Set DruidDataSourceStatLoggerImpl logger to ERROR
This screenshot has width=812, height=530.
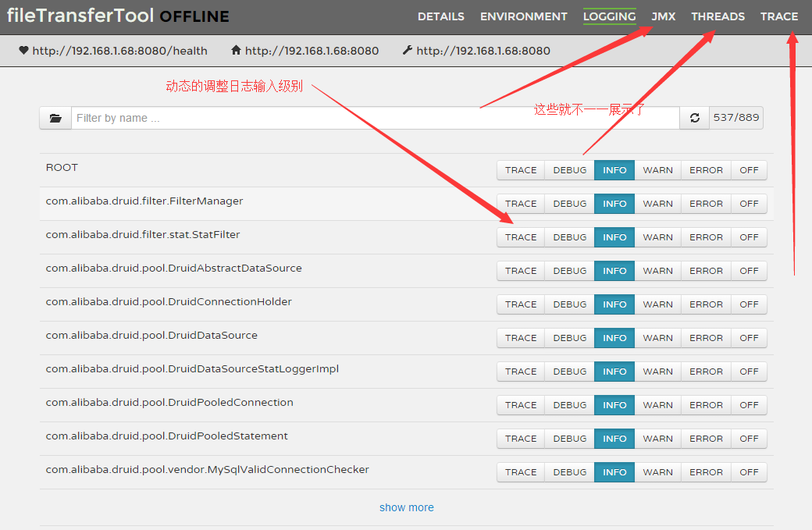(706, 372)
